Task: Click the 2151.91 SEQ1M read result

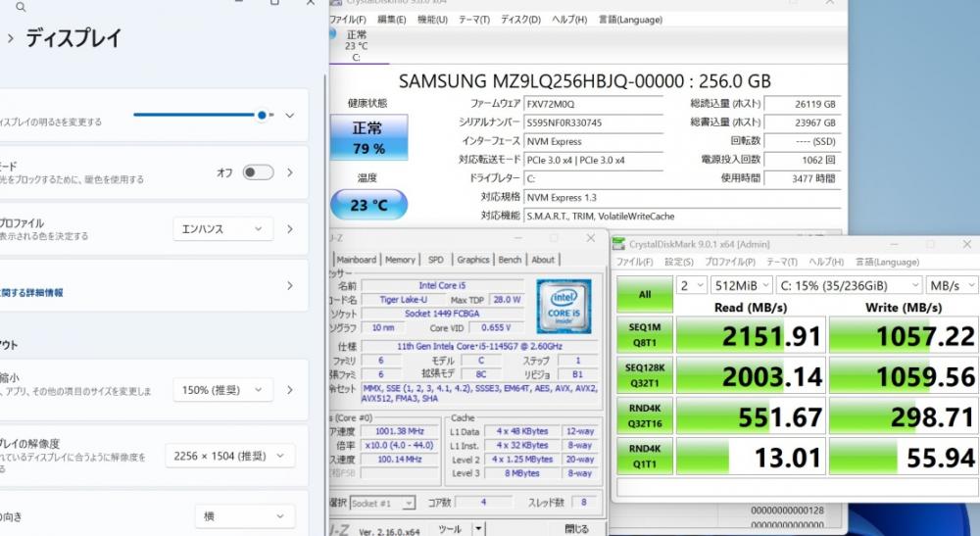Action: point(751,335)
